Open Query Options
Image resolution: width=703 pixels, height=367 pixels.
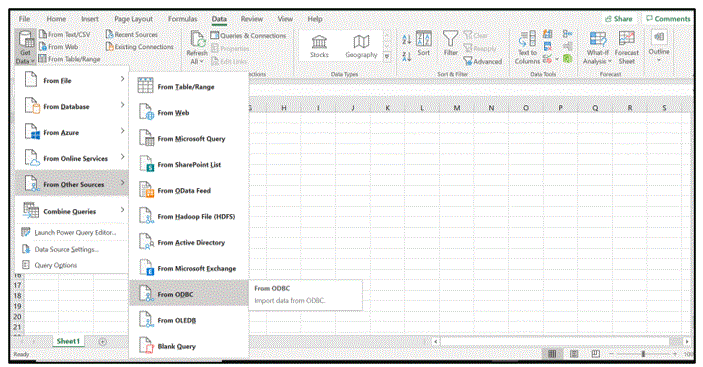click(x=72, y=265)
